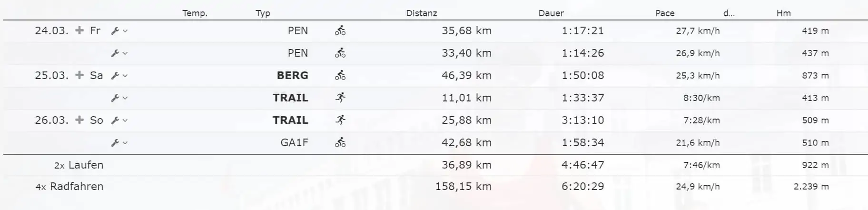The width and height of the screenshot is (868, 210).
Task: Add an activity on 26.03. via plus icon
Action: pos(79,120)
